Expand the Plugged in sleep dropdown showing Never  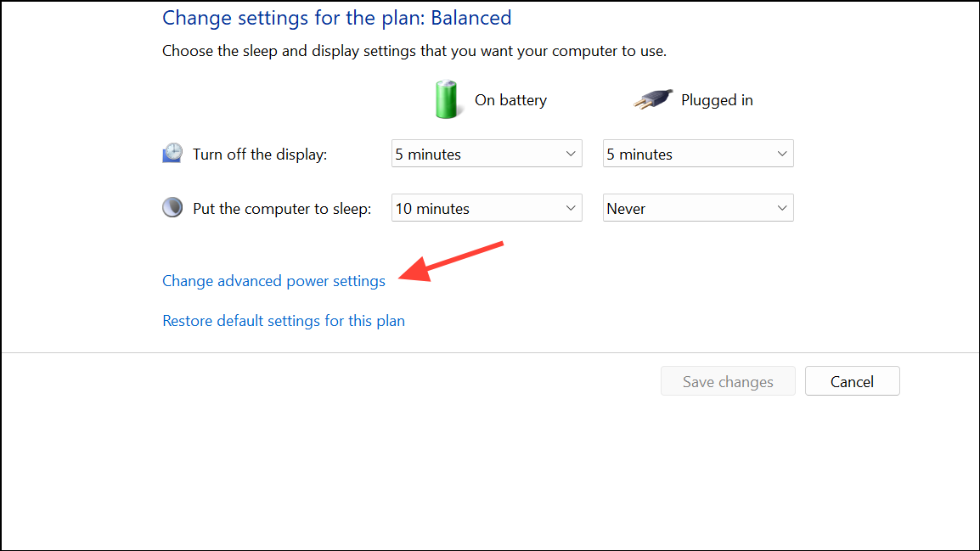click(698, 207)
